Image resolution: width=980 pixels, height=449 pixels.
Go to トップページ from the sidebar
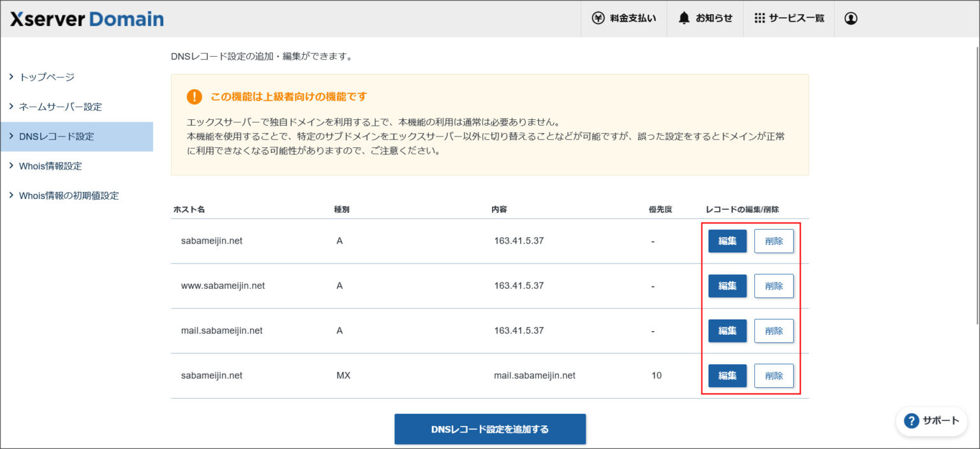(x=48, y=76)
